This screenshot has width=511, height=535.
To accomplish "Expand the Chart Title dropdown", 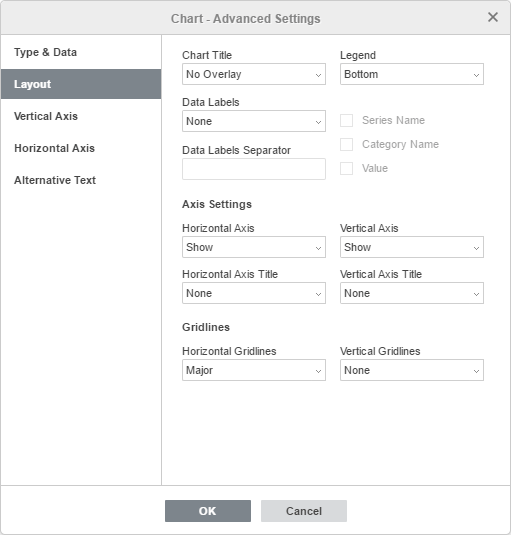I will coord(254,74).
